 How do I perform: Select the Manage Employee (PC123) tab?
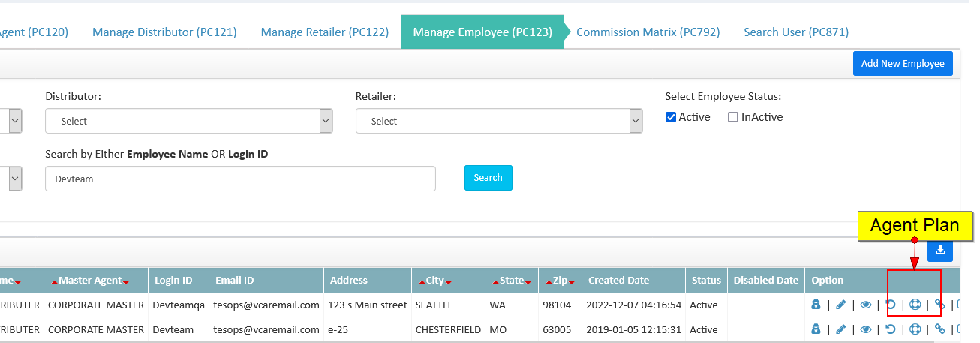[x=482, y=32]
